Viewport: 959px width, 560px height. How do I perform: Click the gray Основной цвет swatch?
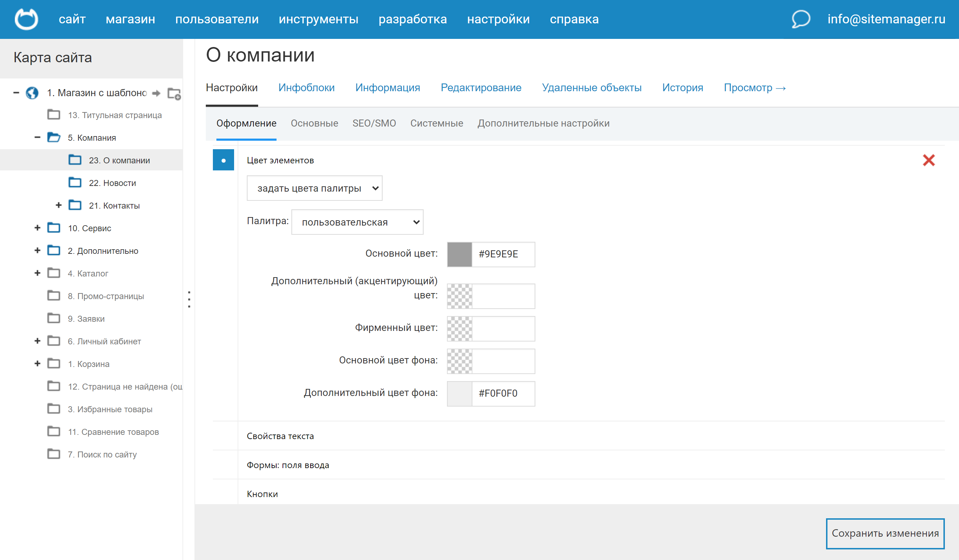(x=459, y=254)
